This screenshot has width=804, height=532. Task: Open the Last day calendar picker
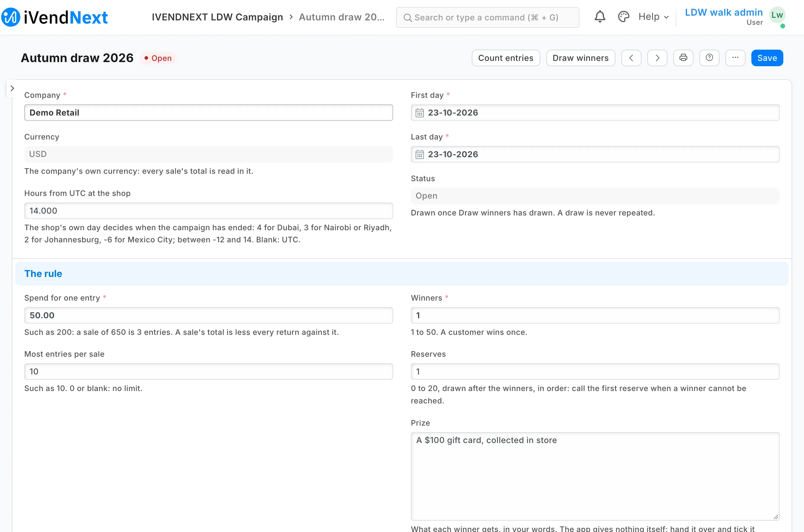420,154
